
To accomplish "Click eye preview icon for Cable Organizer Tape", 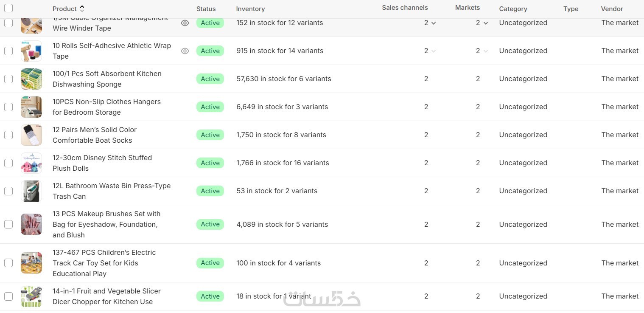I will (185, 23).
